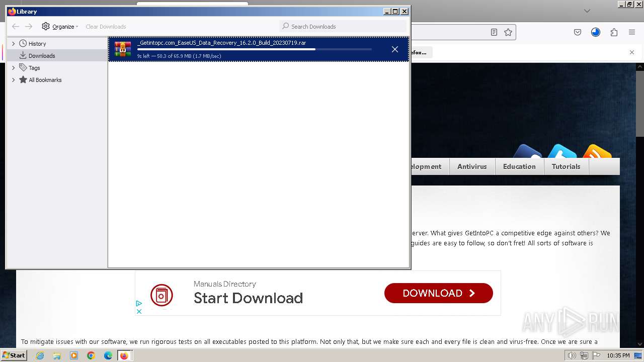644x362 pixels.
Task: Expand the History tree node
Action: point(14,44)
